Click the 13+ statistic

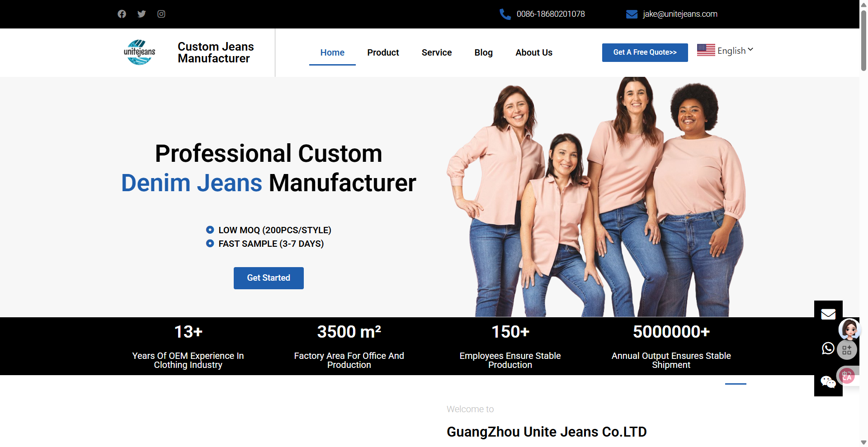pyautogui.click(x=188, y=332)
